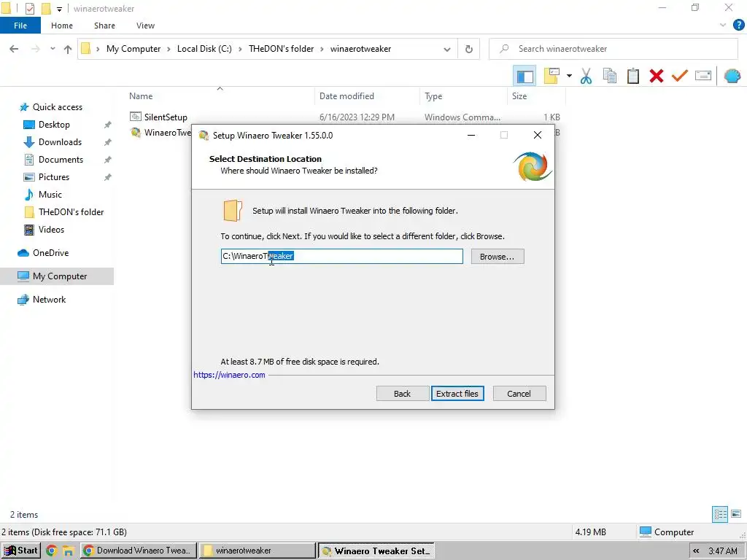Expand the ribbon chevron
Viewport: 747px width, 560px height.
click(723, 26)
